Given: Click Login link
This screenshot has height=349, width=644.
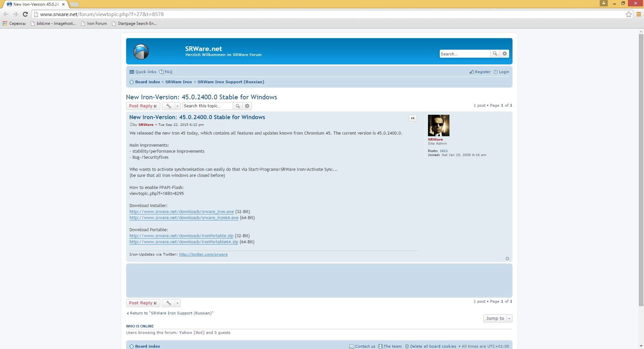Looking at the screenshot, I should point(501,72).
